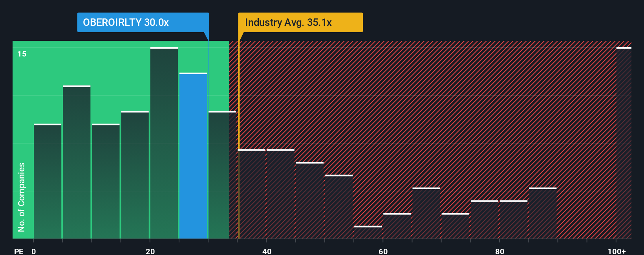Click the 'No. of Companies' axis label
Screen dimensions: 644x255
[22, 197]
